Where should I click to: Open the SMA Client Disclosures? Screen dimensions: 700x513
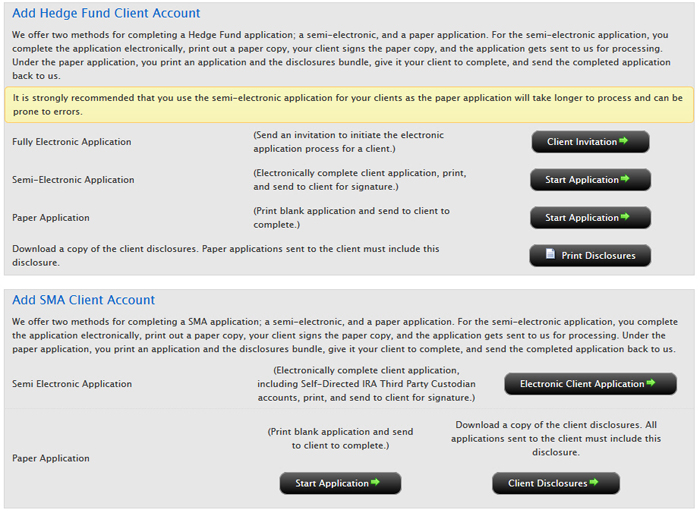click(556, 484)
